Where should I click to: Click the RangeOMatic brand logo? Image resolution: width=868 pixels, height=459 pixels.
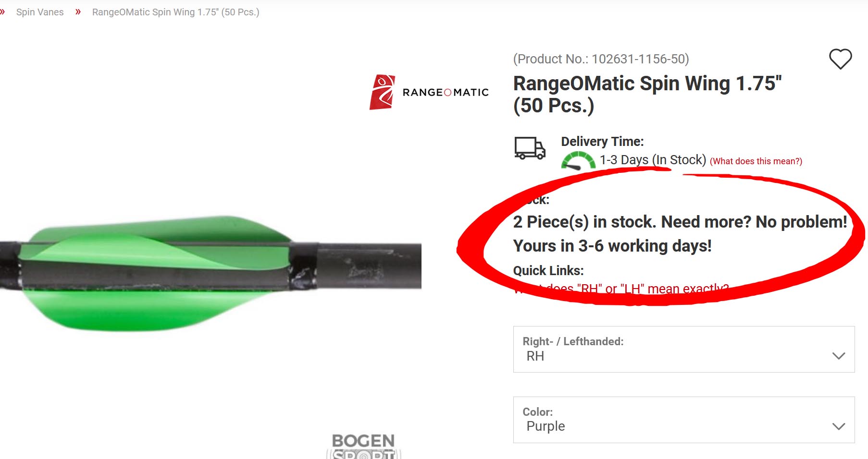(429, 92)
